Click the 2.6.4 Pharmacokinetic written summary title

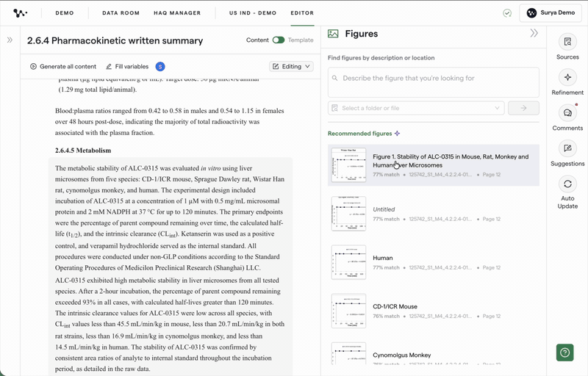pyautogui.click(x=115, y=40)
